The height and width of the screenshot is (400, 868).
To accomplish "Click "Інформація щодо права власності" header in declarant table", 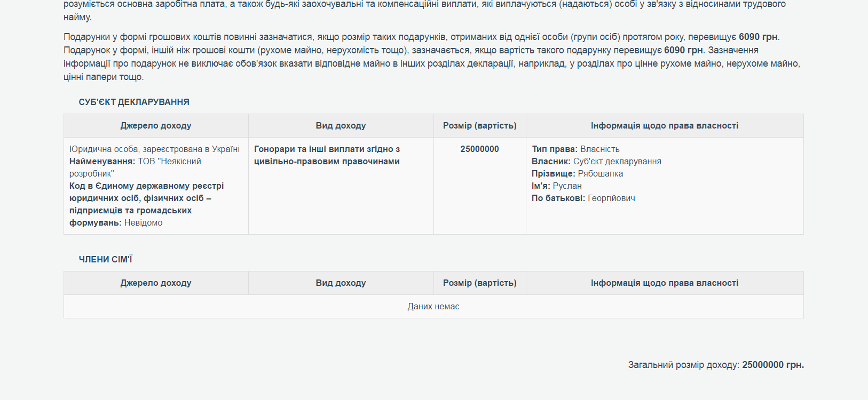I will [664, 126].
